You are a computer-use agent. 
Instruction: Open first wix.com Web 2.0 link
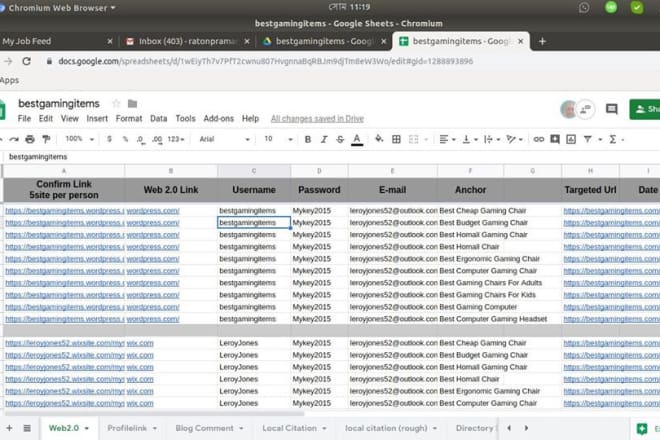[x=140, y=343]
